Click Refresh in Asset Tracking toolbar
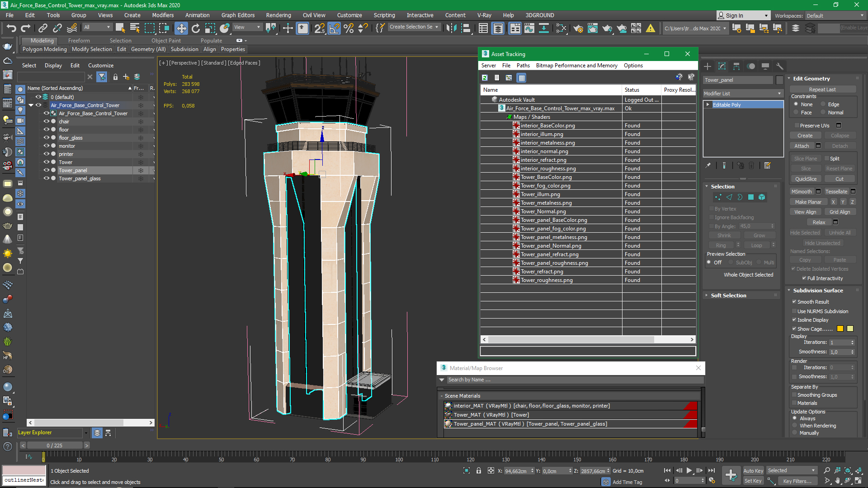Image resolution: width=868 pixels, height=488 pixels. [485, 78]
